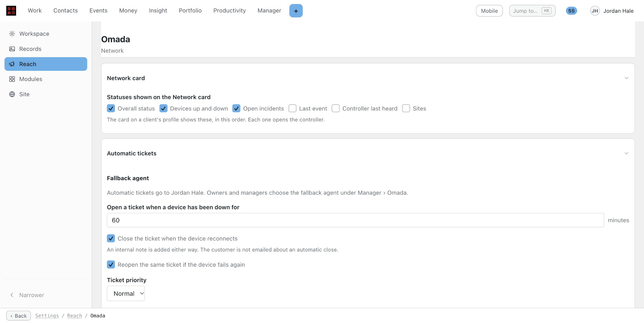Click the Narrower chevron icon

point(12,295)
